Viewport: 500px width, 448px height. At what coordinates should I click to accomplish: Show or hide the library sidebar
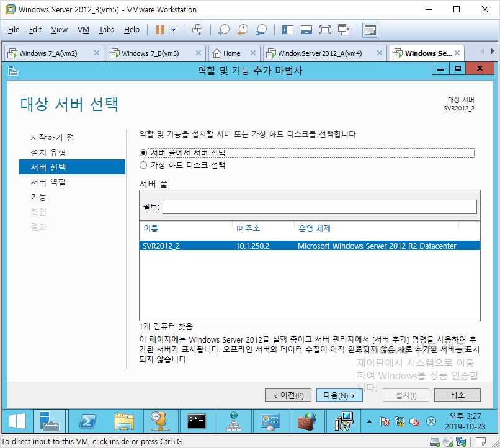point(288,30)
